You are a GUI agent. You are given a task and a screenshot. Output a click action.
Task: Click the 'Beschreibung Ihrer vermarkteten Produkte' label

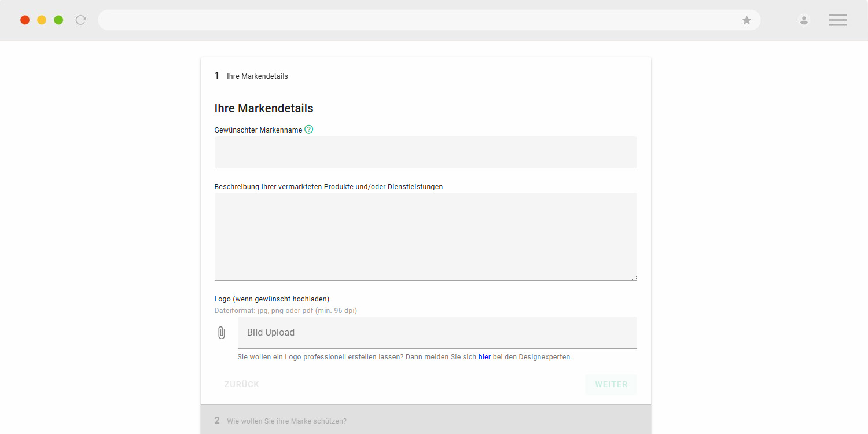329,187
